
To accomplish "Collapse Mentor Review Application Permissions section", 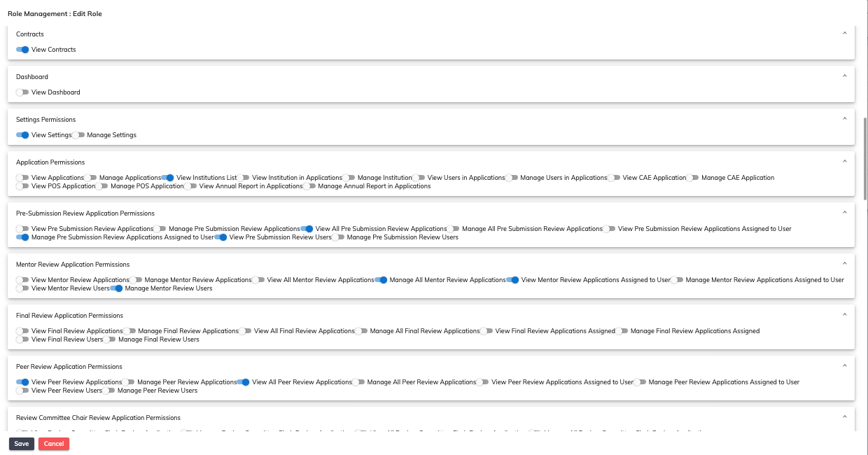I will [844, 264].
